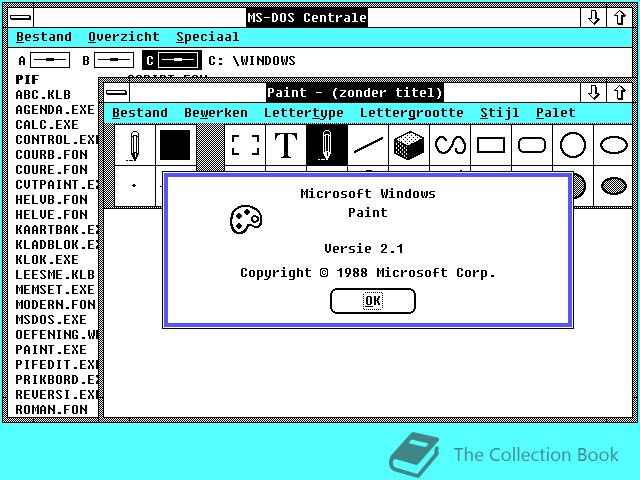Select ROMAN.FON file
This screenshot has height=480, width=640.
tap(51, 409)
